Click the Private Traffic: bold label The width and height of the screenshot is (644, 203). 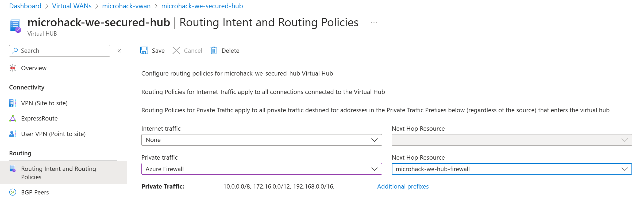coord(163,186)
